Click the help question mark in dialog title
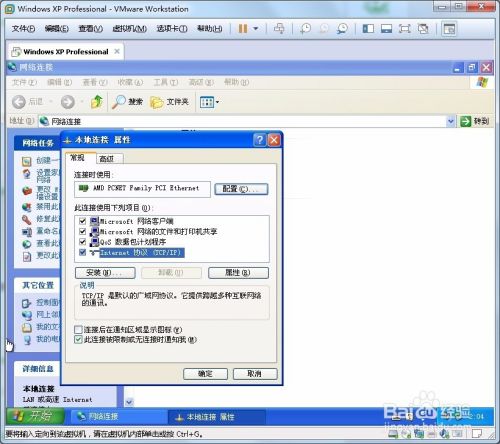The height and width of the screenshot is (444, 500). (260, 140)
